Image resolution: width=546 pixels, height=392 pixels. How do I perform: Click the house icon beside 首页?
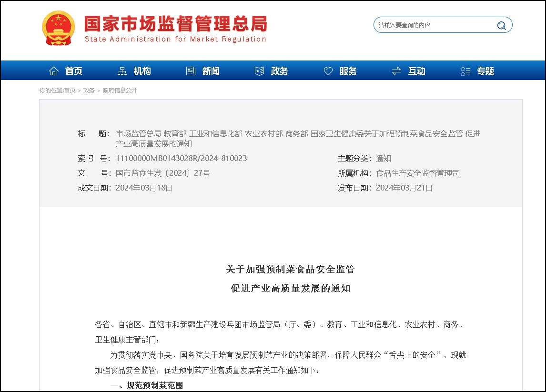[x=54, y=71]
